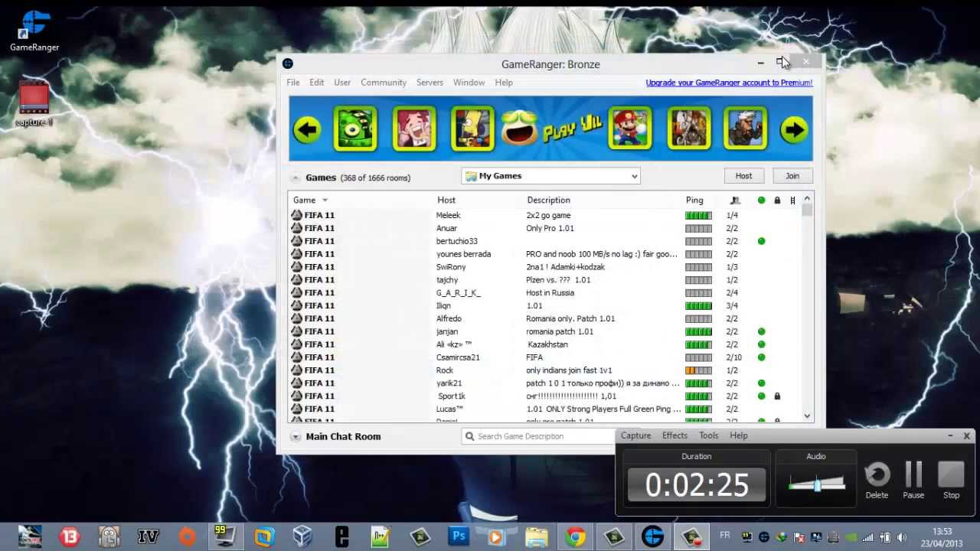
Task: Open the laughing red-haired character game thumbnail
Action: 414,129
